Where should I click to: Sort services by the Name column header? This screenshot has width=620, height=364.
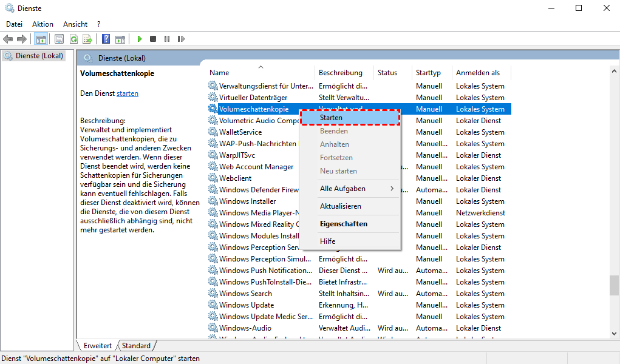click(x=219, y=73)
